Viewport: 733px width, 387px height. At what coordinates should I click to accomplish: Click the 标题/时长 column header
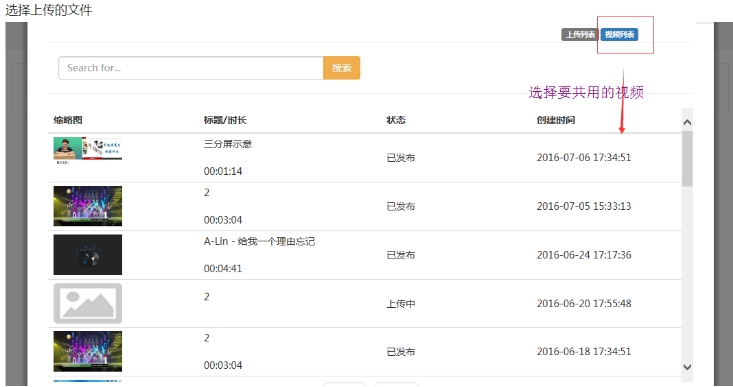tap(225, 120)
